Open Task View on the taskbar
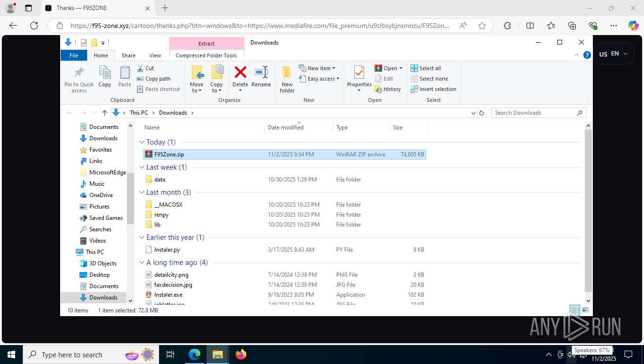The height and width of the screenshot is (364, 644). click(x=170, y=355)
